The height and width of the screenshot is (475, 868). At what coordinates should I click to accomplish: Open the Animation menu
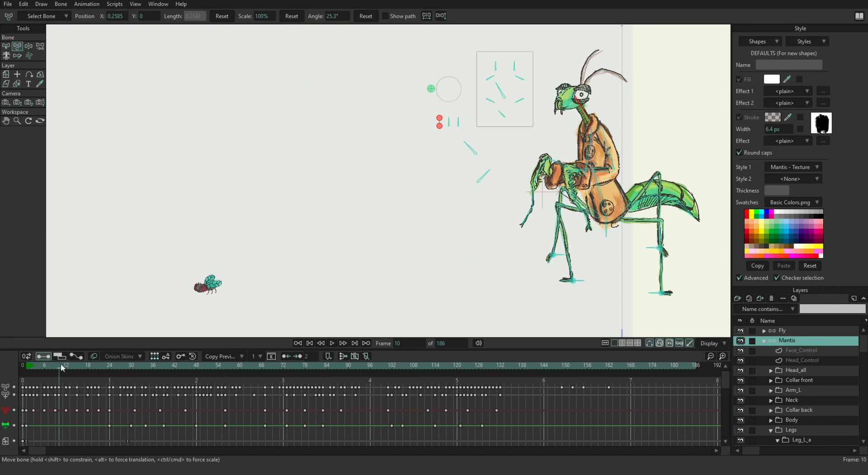(86, 4)
